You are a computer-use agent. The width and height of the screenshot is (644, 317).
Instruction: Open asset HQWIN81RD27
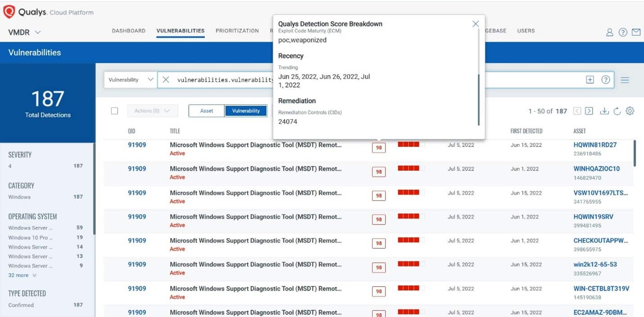595,145
